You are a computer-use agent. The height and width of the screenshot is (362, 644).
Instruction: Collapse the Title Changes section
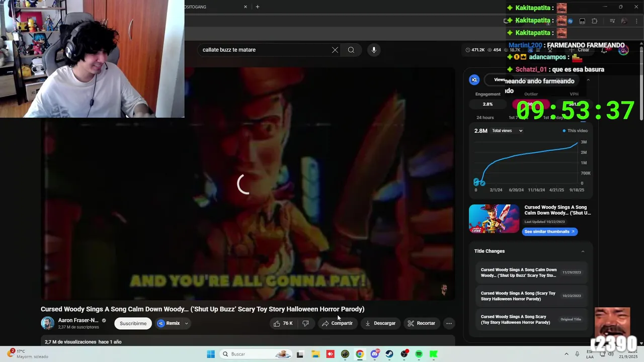583,251
